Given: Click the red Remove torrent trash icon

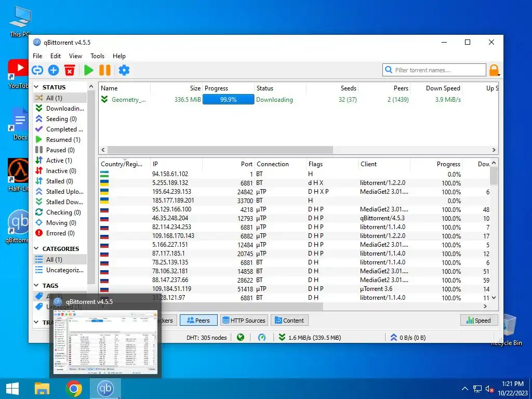Looking at the screenshot, I should [x=70, y=70].
